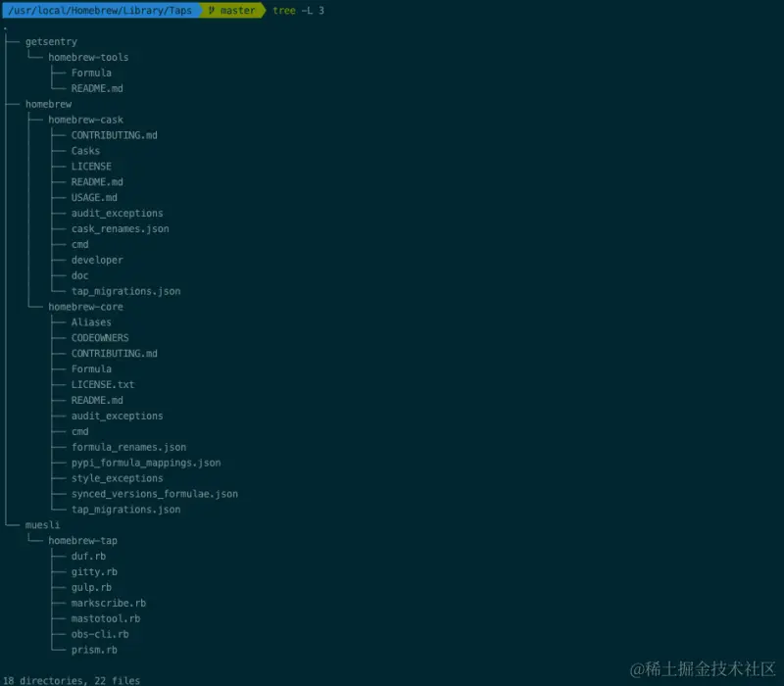Click the cask_renames.json entry

[120, 229]
